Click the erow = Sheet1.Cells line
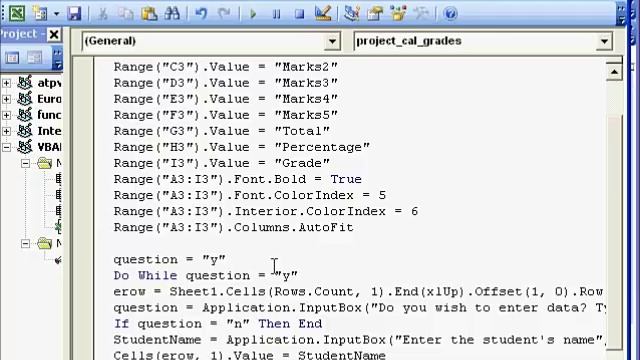This screenshot has width=640, height=360. pyautogui.click(x=358, y=291)
